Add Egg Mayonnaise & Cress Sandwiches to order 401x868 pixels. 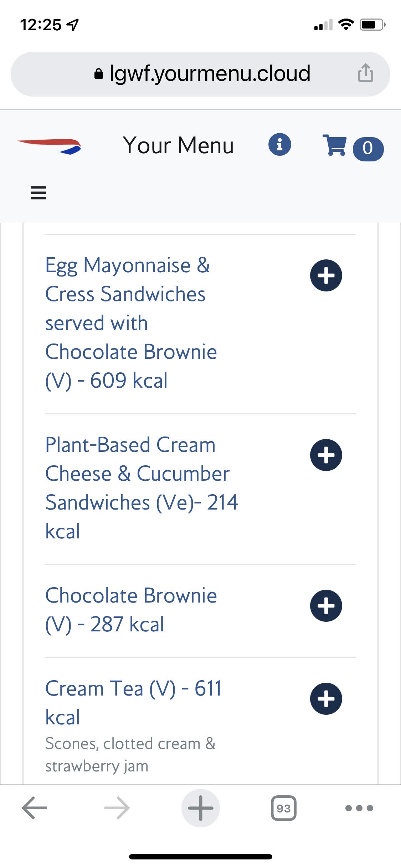click(326, 275)
